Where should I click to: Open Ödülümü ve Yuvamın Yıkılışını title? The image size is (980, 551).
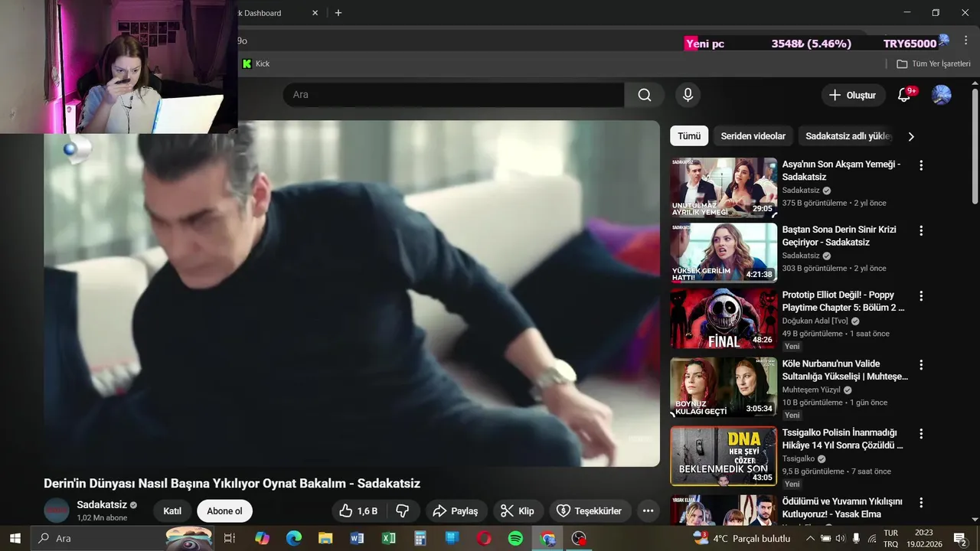(x=842, y=507)
